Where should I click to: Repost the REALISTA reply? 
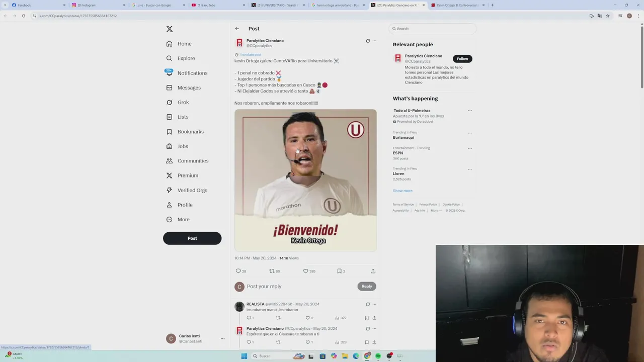pyautogui.click(x=278, y=318)
